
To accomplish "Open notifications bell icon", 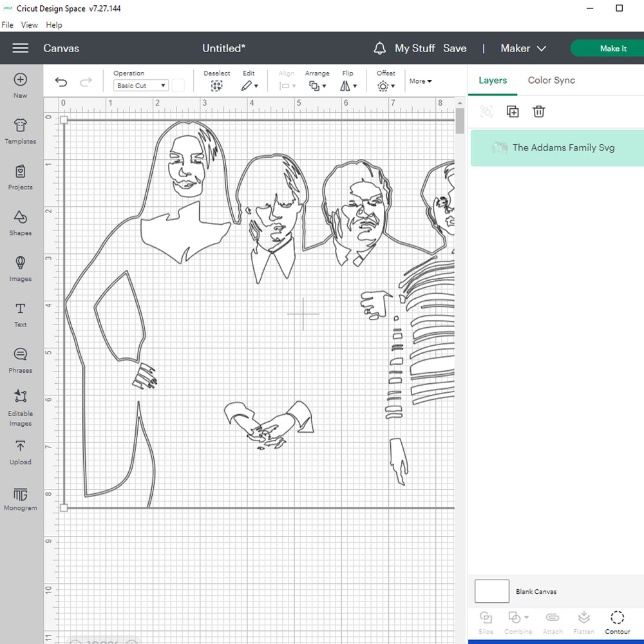I will 380,48.
